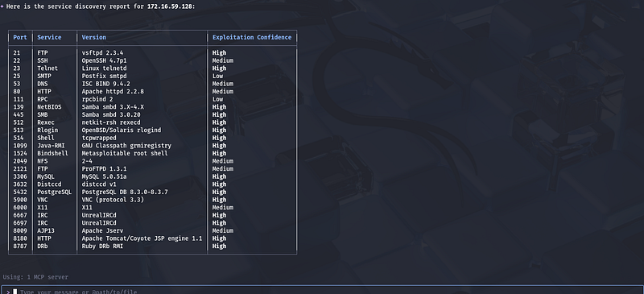The width and height of the screenshot is (644, 294).
Task: Click the Telnet service name cell
Action: [47, 68]
